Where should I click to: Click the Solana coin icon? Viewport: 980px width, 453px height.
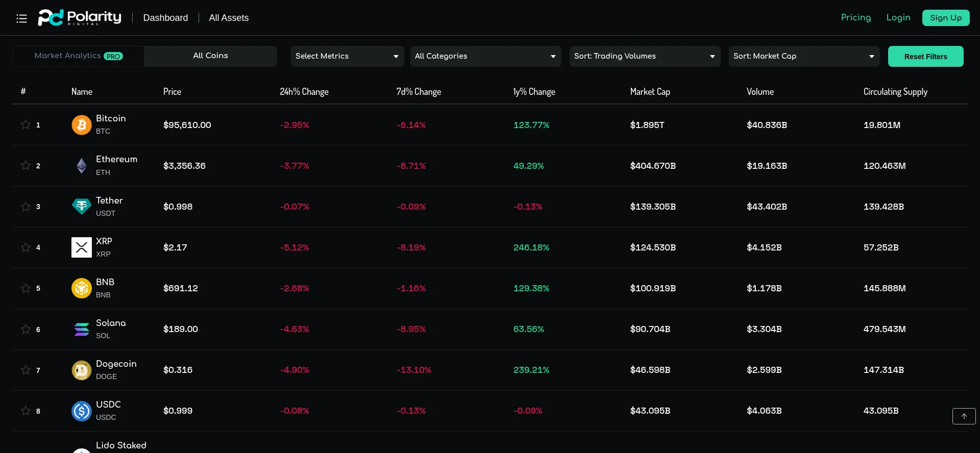pyautogui.click(x=82, y=329)
